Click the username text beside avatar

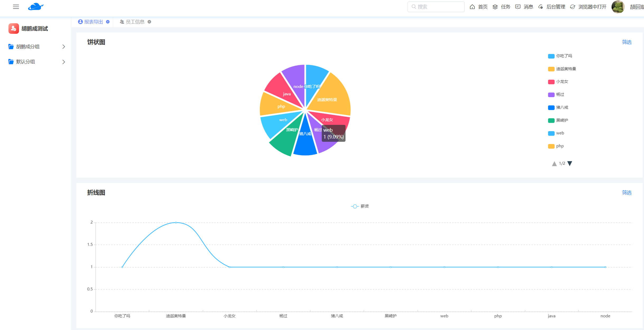(637, 7)
